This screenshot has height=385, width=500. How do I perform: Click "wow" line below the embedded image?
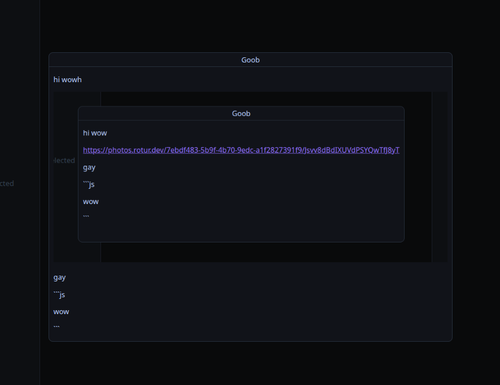pyautogui.click(x=61, y=312)
